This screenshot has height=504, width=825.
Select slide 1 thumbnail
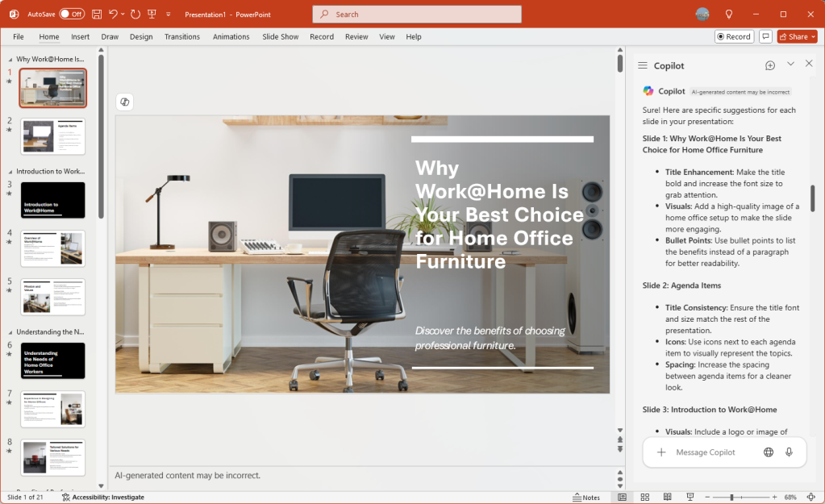(x=52, y=88)
